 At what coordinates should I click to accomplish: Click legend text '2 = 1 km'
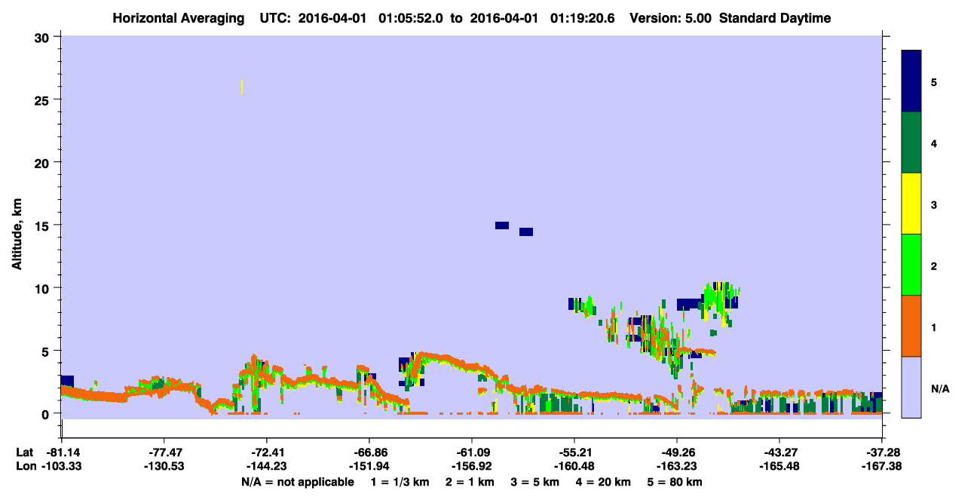pyautogui.click(x=470, y=482)
